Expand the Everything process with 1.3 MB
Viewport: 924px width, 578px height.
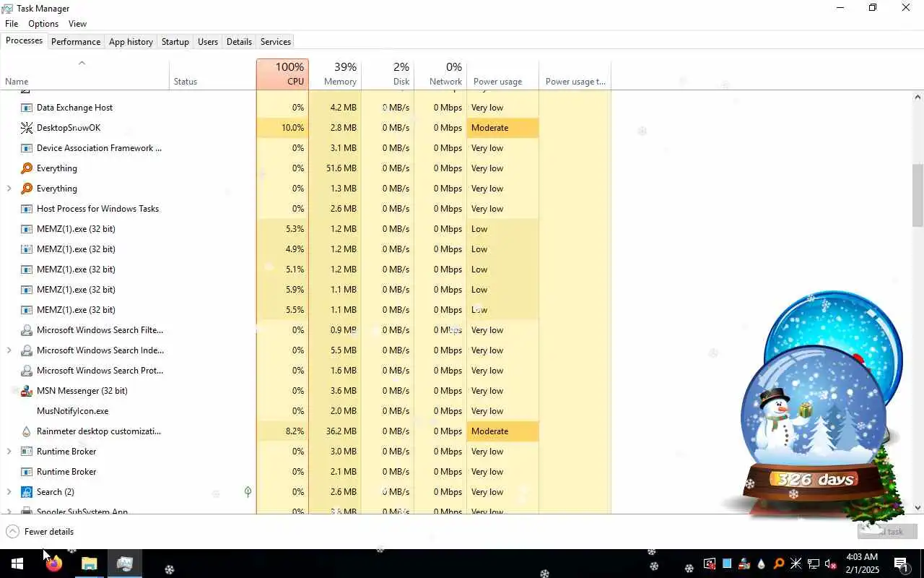pos(9,189)
